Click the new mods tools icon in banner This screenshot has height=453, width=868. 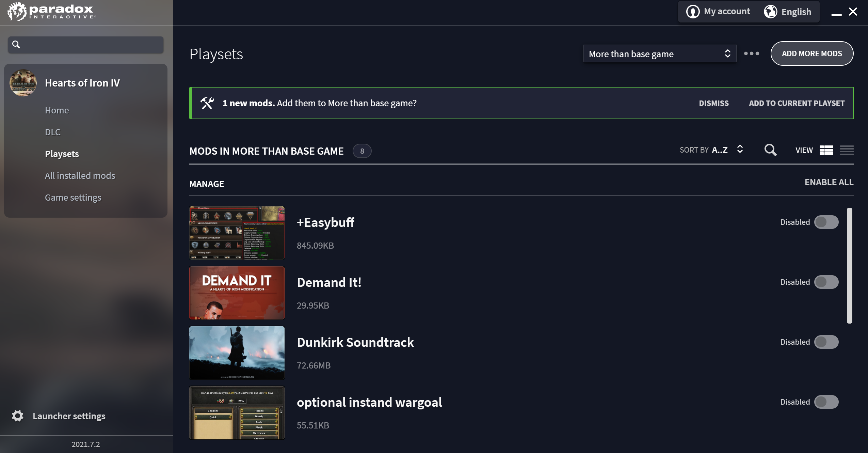[x=207, y=103]
